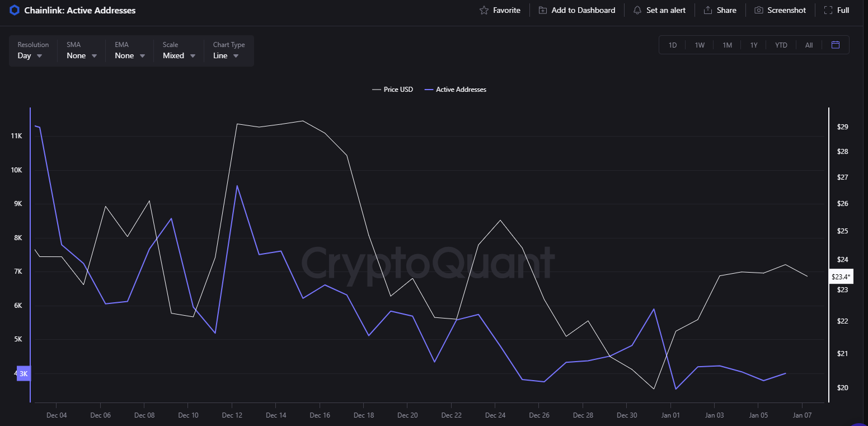The width and height of the screenshot is (868, 426).
Task: Click the $20 right axis label
Action: click(x=843, y=388)
